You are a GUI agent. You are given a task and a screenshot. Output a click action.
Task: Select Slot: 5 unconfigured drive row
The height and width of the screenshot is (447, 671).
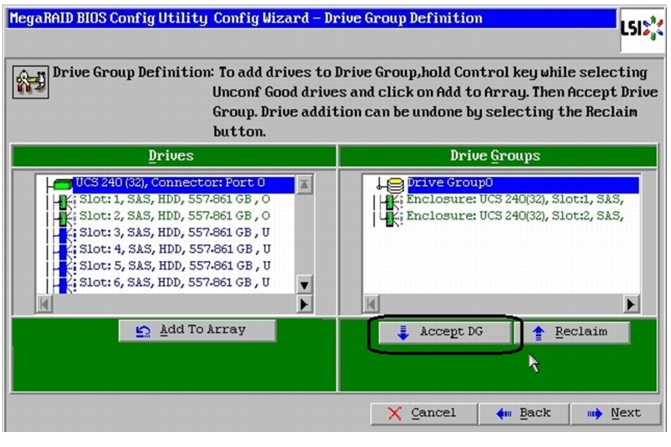pyautogui.click(x=175, y=266)
